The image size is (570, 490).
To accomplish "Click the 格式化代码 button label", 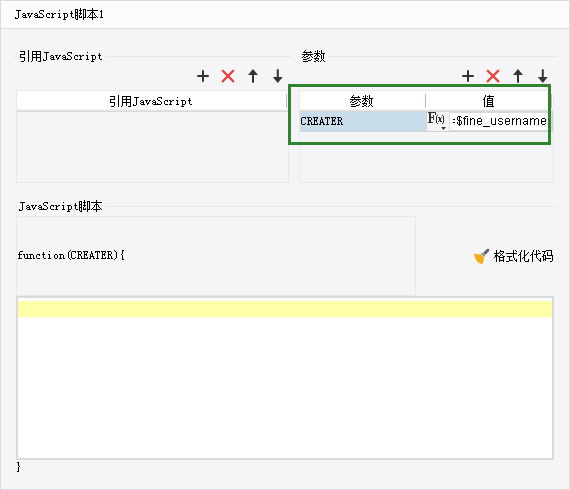I will [523, 256].
